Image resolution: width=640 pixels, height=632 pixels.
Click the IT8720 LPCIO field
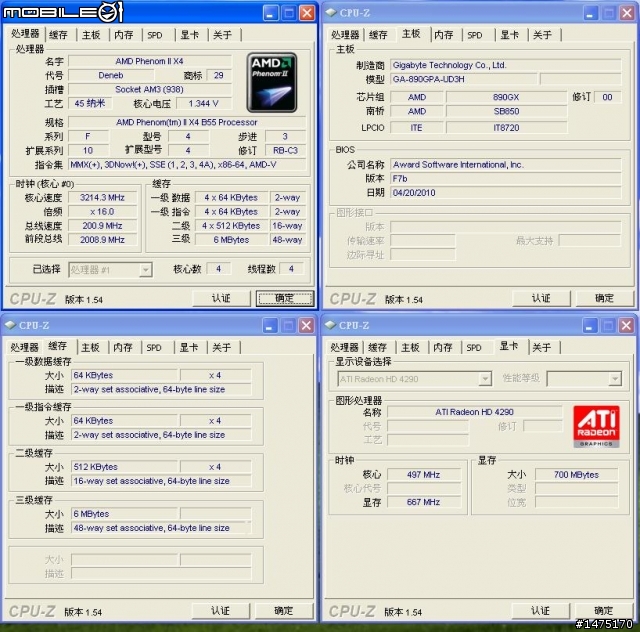[507, 128]
